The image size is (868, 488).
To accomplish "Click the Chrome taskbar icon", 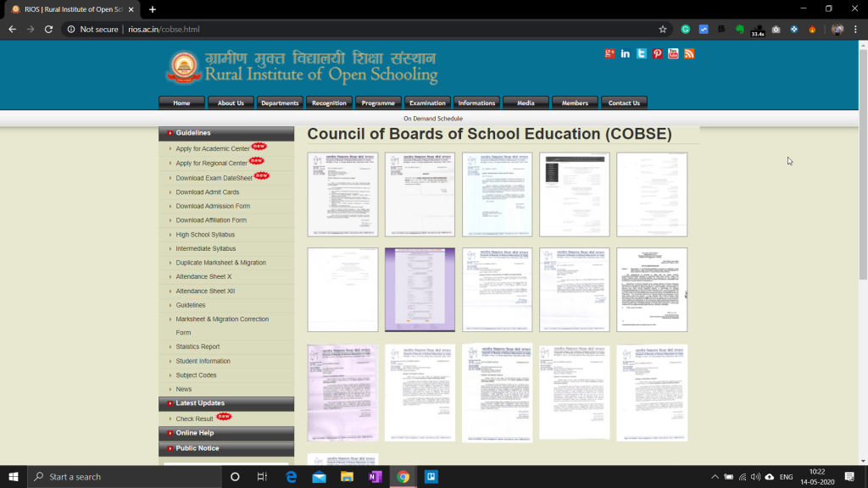I will [x=403, y=476].
